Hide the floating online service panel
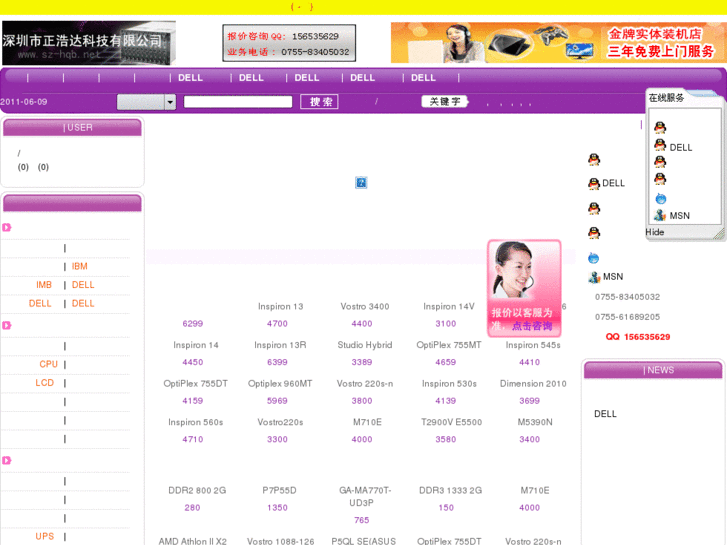 click(x=655, y=232)
